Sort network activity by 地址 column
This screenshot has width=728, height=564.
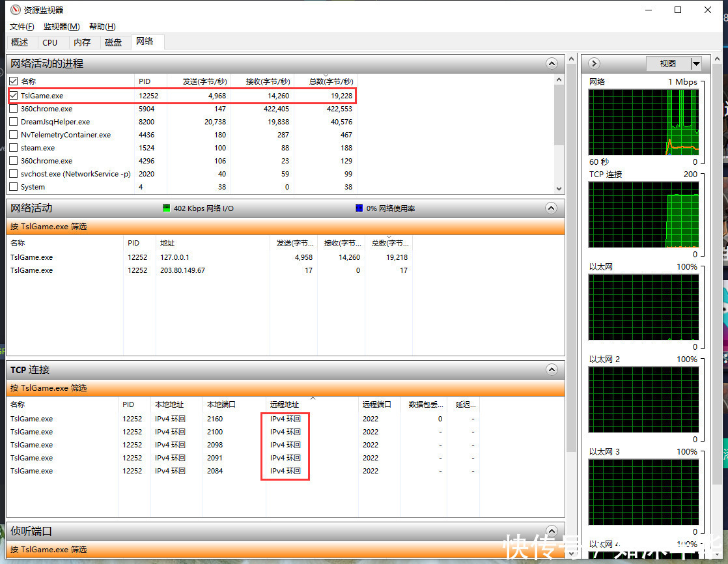[x=213, y=243]
